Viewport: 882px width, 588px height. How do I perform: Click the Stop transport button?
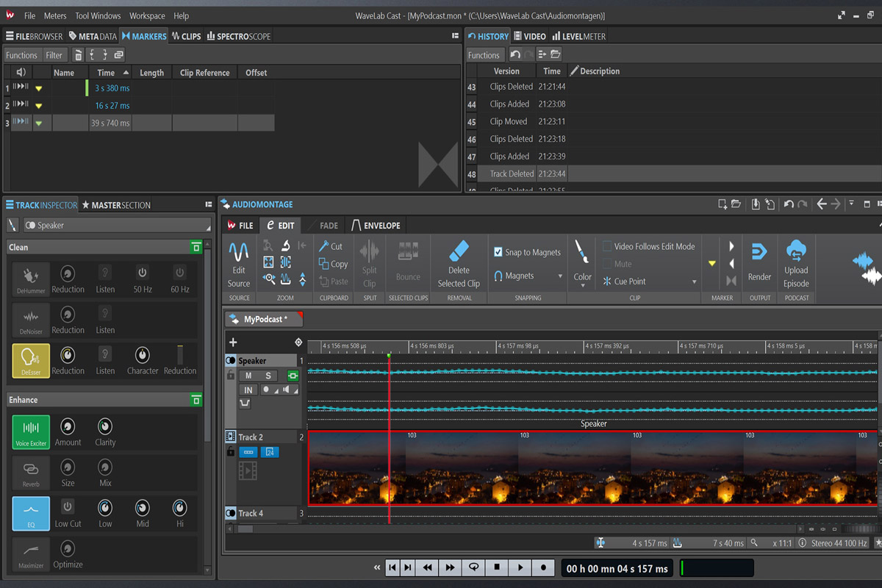click(497, 567)
